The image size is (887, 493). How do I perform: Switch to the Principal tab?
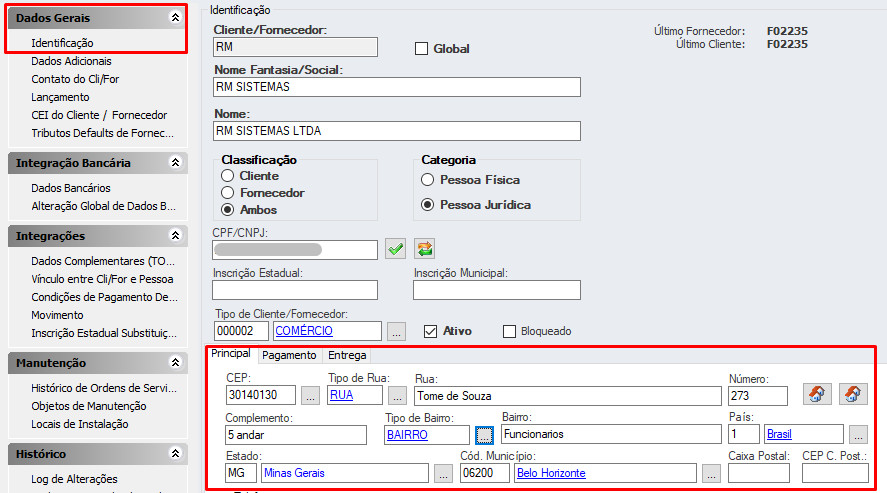point(231,353)
